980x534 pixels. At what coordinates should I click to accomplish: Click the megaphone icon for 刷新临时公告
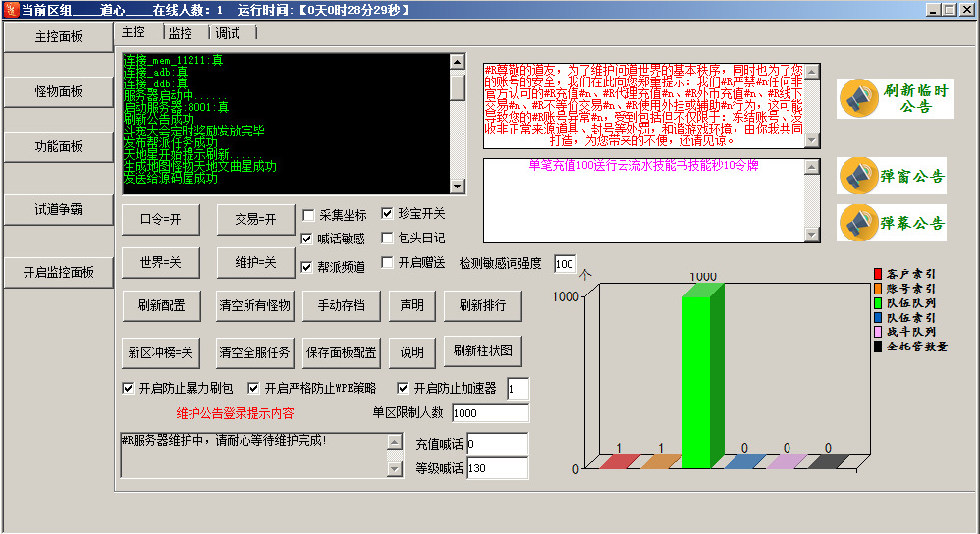pos(858,99)
